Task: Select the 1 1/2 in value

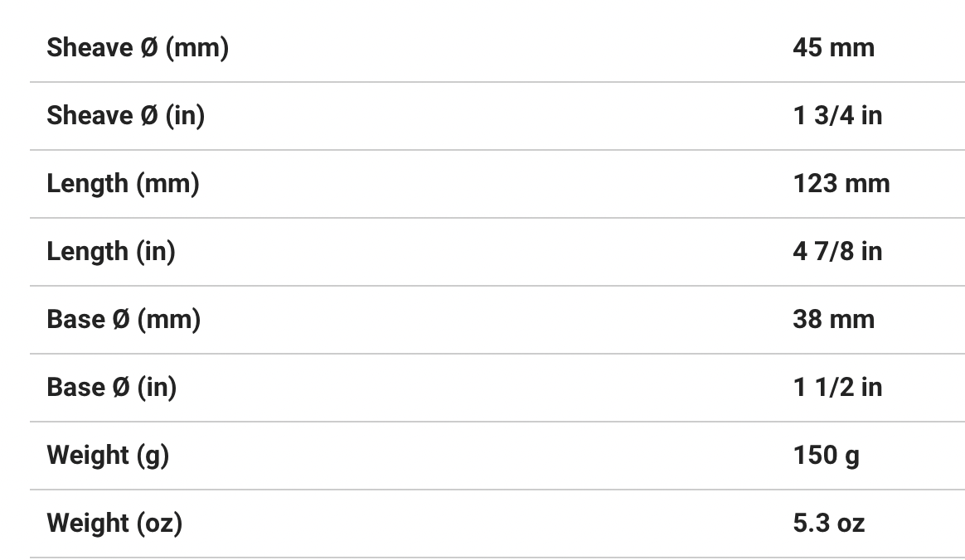Action: [837, 388]
